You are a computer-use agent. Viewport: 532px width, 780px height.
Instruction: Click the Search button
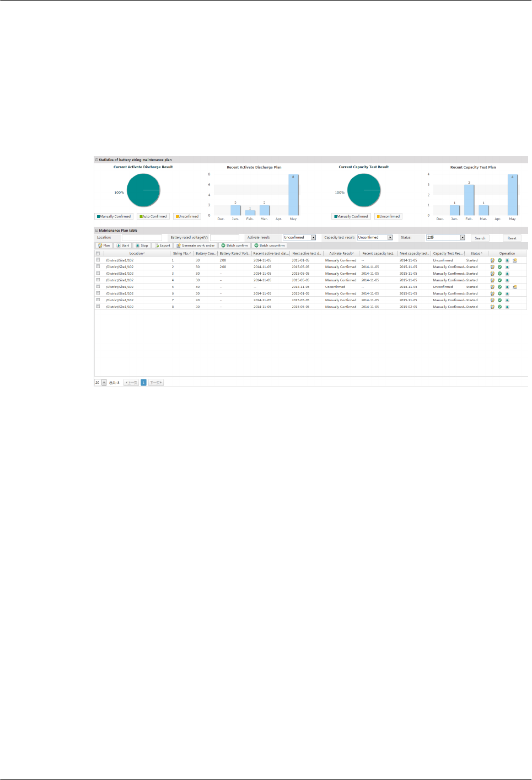[480, 238]
